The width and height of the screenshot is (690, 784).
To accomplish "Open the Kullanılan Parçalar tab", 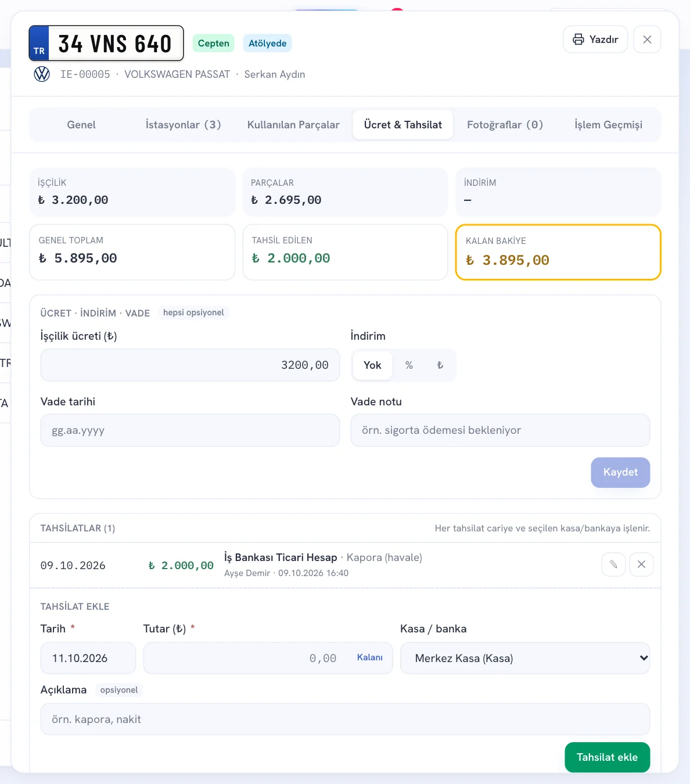I will pyautogui.click(x=293, y=125).
